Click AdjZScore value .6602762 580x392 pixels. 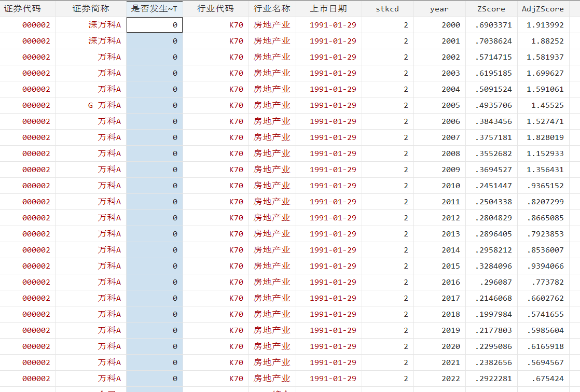point(545,299)
